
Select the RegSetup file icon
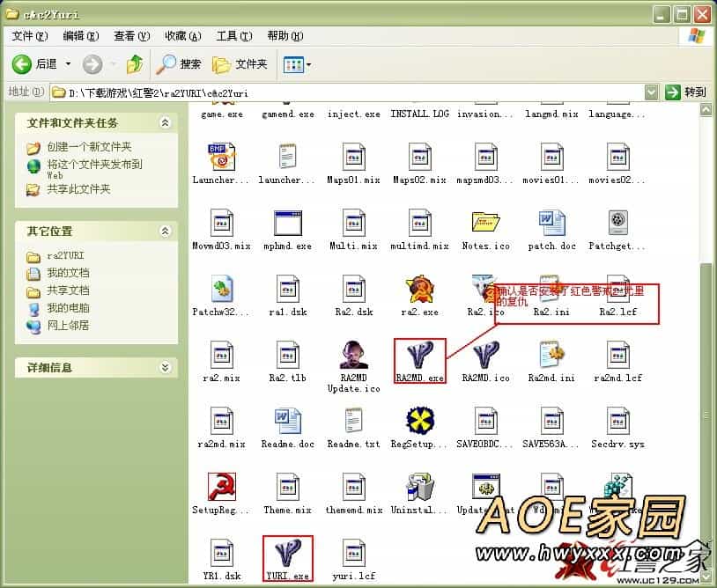click(x=420, y=422)
